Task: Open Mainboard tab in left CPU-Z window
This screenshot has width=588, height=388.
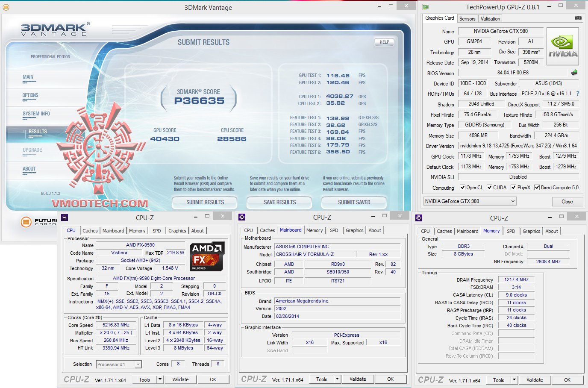Action: pos(113,231)
